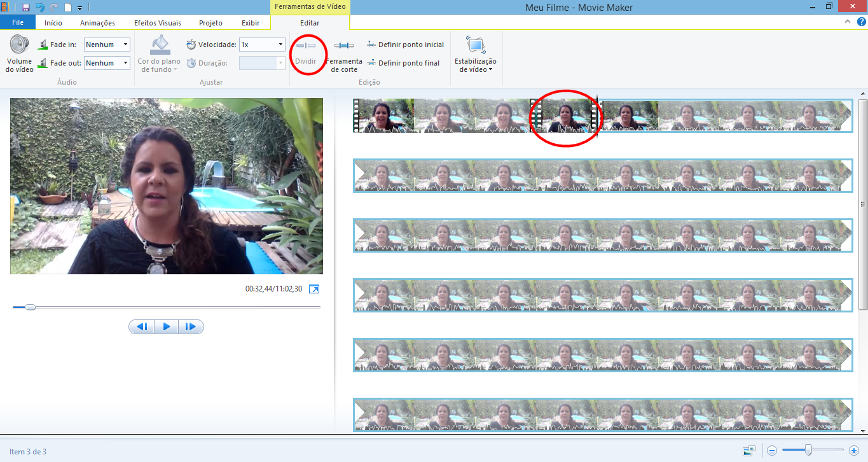Viewport: 868px width, 462px height.
Task: Open Estabilização de vídeo options
Action: [476, 53]
